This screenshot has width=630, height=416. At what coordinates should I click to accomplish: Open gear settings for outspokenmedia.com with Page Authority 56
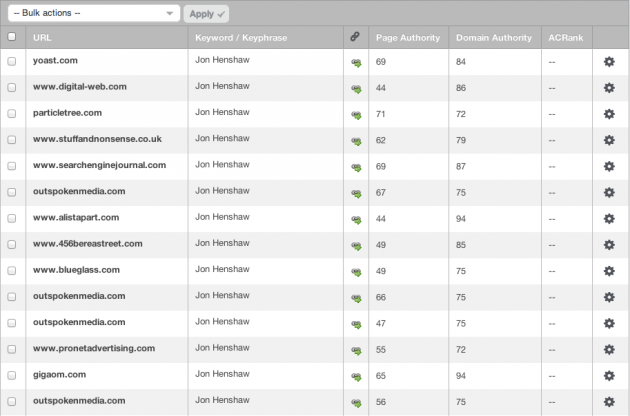point(609,401)
